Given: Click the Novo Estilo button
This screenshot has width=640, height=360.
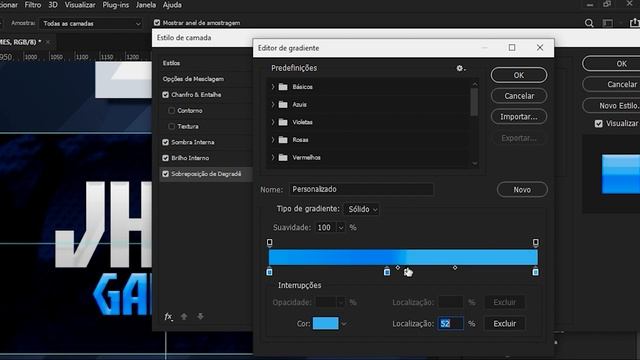Looking at the screenshot, I should 611,106.
